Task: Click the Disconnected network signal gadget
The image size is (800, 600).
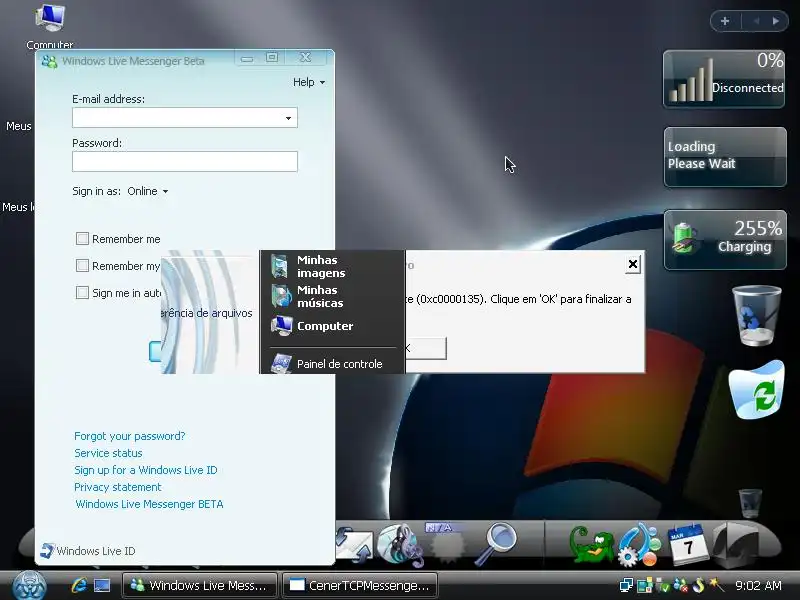Action: pyautogui.click(x=724, y=79)
